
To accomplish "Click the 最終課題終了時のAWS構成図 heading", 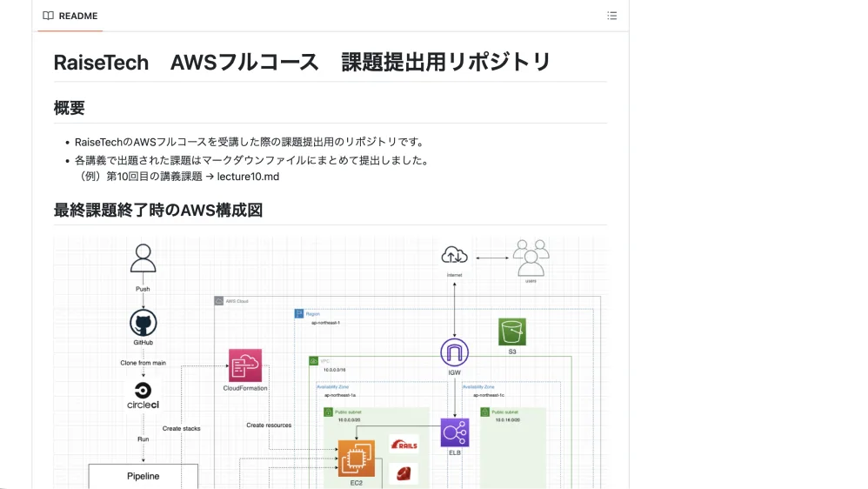I will [x=158, y=211].
